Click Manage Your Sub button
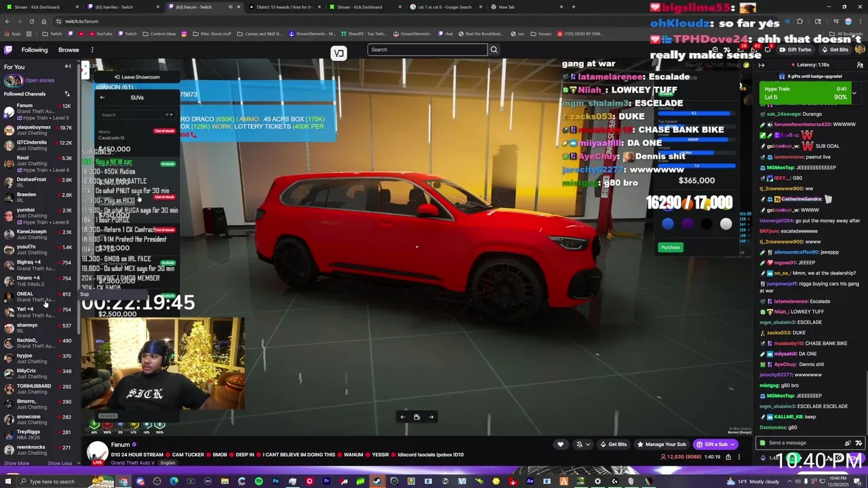Screen dimensions: 868x488 tap(661, 445)
